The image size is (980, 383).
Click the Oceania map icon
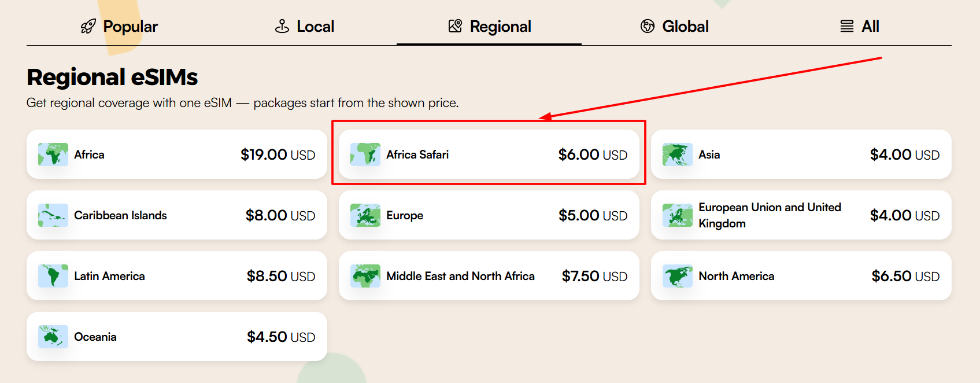(x=53, y=337)
